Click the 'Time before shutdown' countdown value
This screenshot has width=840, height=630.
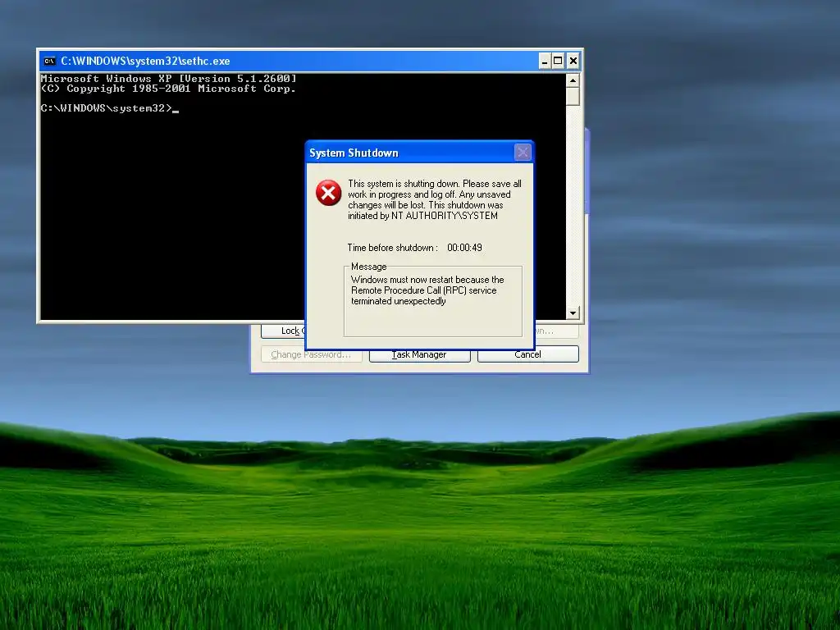(464, 248)
